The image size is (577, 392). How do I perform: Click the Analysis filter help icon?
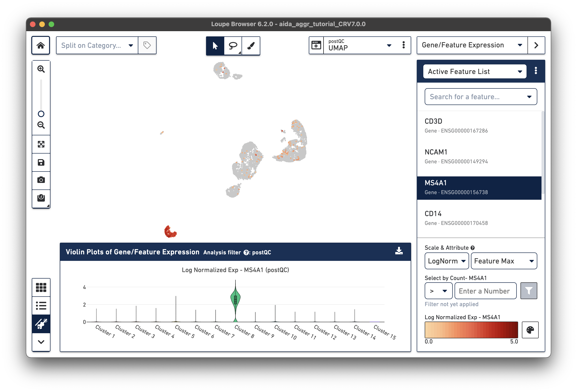coord(246,252)
